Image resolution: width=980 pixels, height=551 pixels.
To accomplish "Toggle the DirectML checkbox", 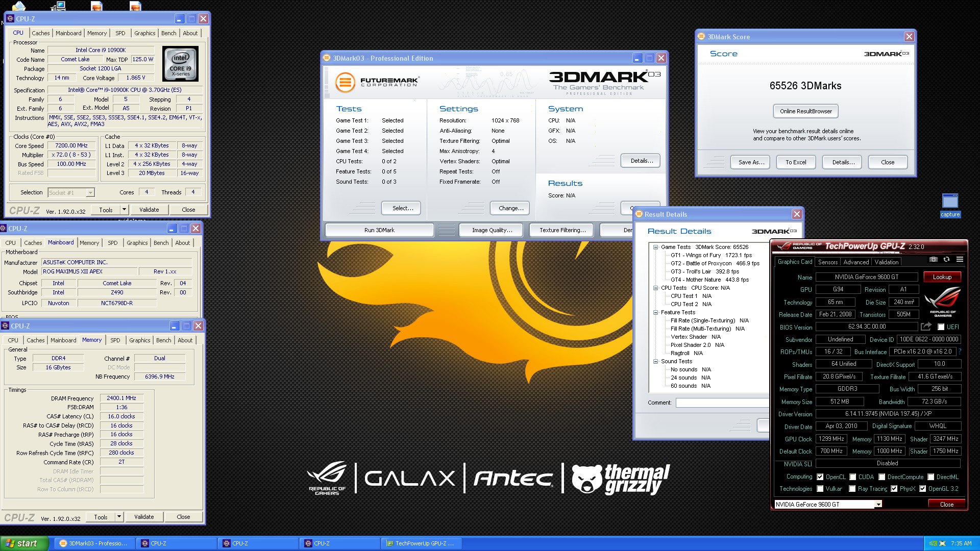I will [930, 477].
